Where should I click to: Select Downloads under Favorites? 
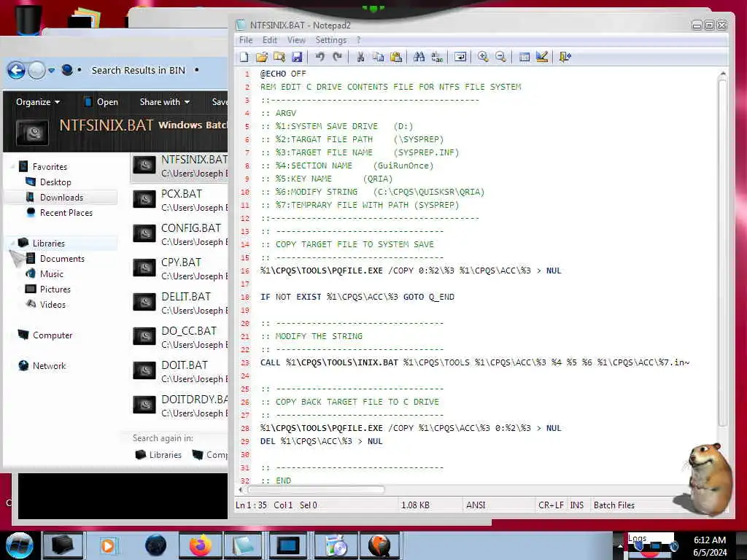tap(61, 197)
